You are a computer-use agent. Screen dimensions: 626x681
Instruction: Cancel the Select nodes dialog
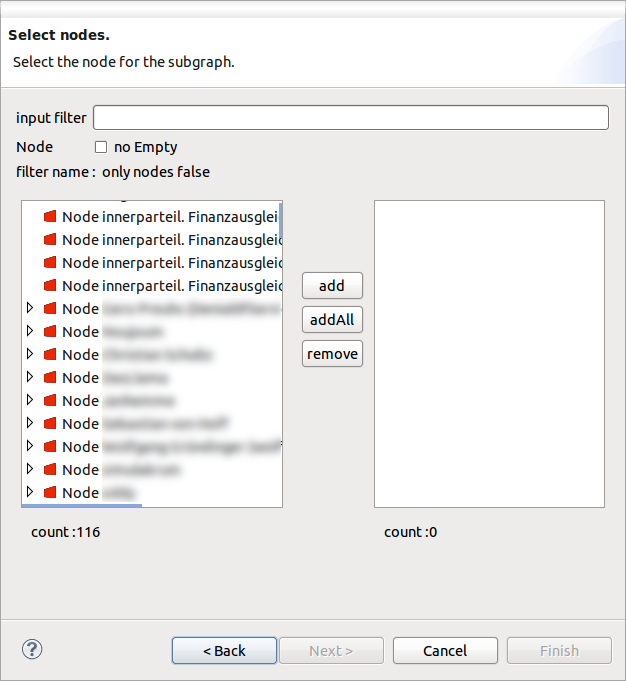(x=445, y=650)
